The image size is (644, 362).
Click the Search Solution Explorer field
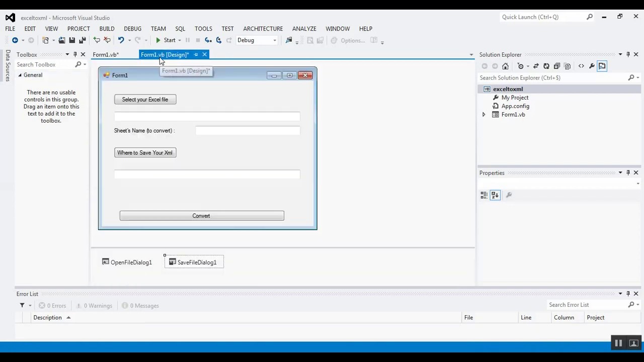[553, 78]
